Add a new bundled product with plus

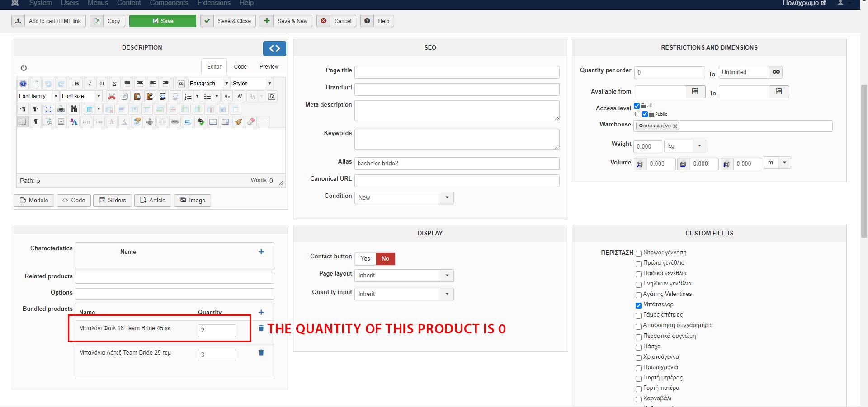(x=261, y=312)
